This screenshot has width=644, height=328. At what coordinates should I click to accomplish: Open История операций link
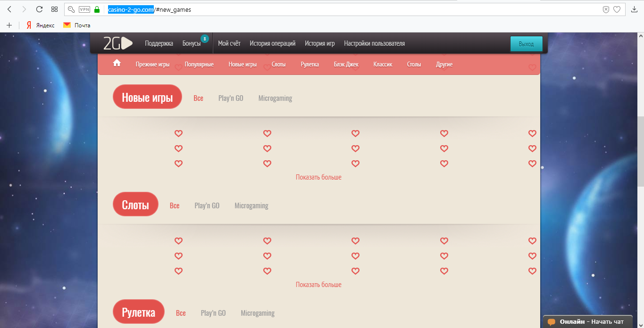[272, 43]
